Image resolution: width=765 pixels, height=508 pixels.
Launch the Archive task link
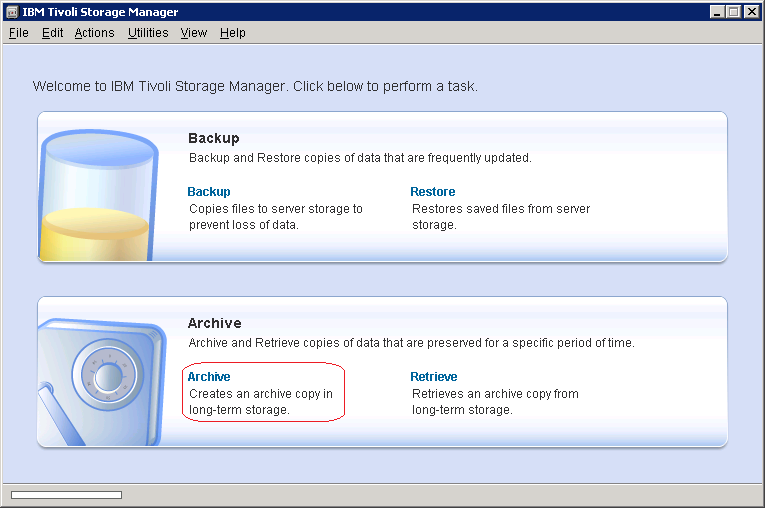[209, 377]
